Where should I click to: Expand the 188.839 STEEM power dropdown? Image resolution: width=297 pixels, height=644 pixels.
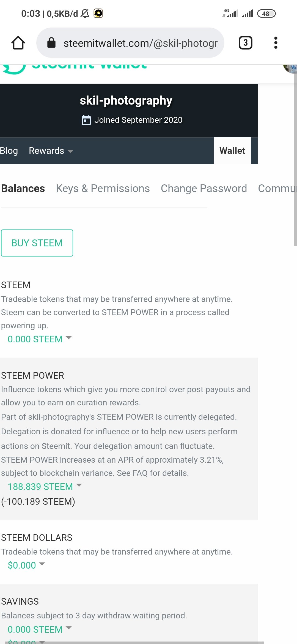[x=45, y=487]
